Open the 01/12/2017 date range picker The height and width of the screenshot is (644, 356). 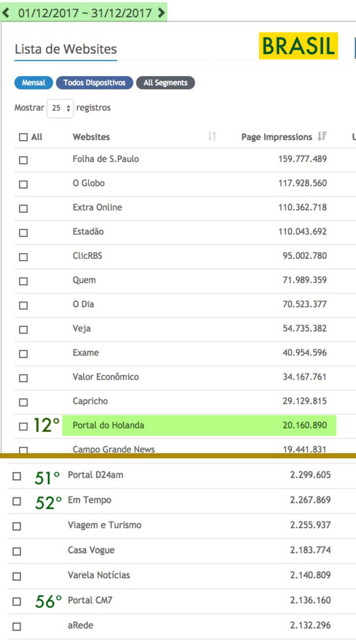coord(84,13)
